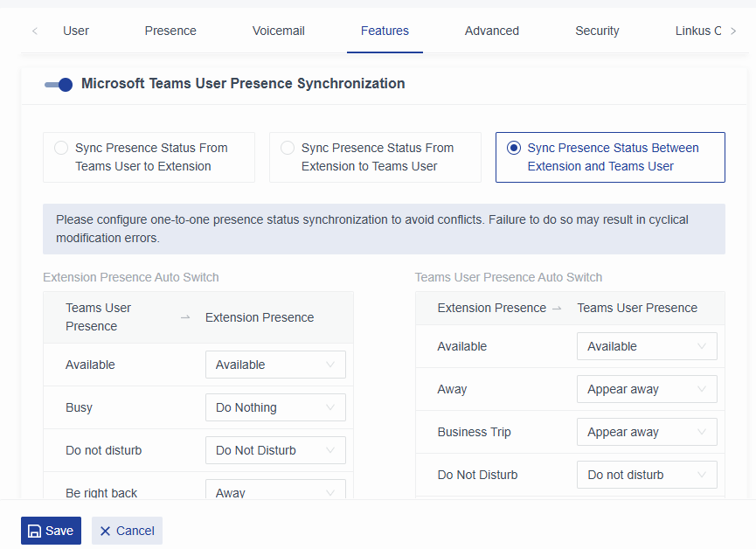Open Extension Presence dropdown for Teams Available
Image resolution: width=756 pixels, height=549 pixels.
(x=275, y=365)
